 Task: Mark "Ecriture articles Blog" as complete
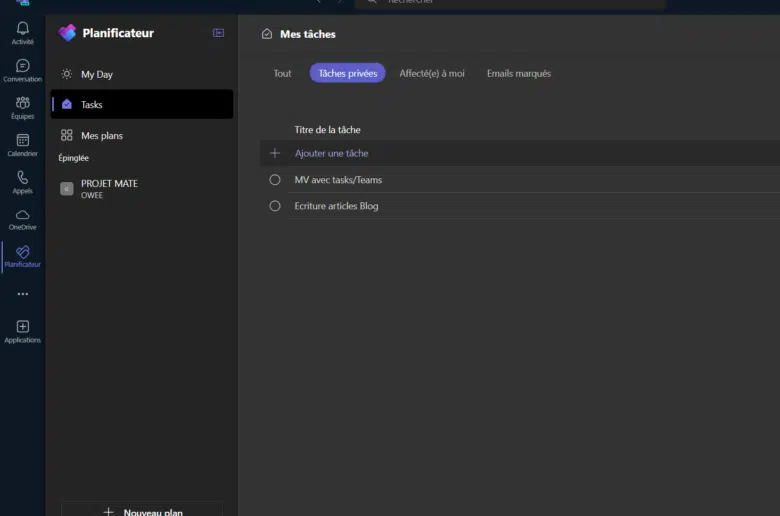275,206
